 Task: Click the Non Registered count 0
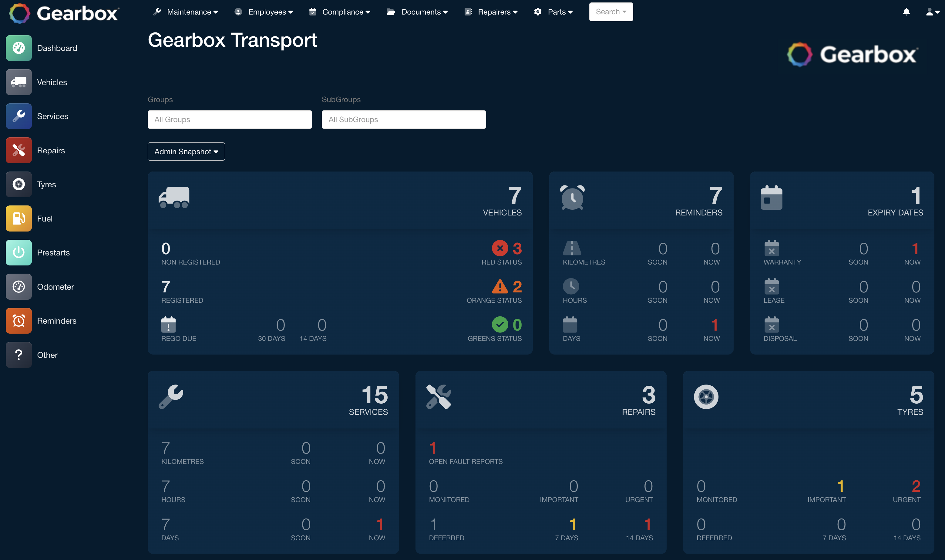(166, 249)
